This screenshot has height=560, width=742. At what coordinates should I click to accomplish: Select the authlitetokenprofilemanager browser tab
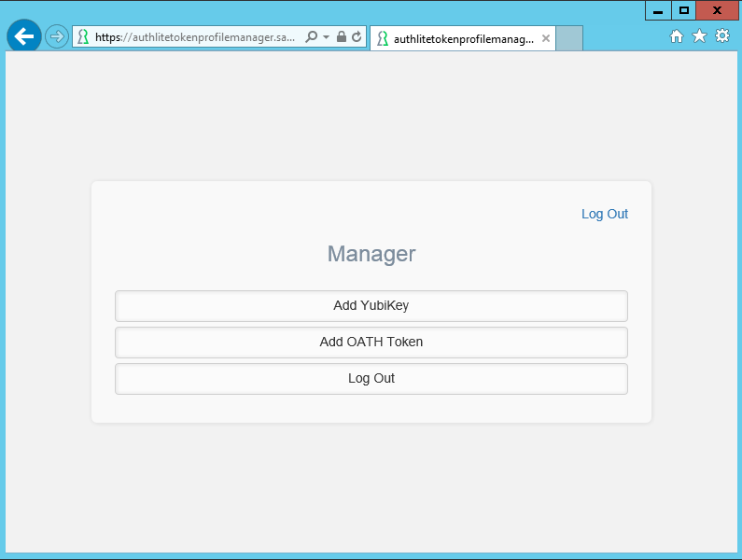pos(462,38)
